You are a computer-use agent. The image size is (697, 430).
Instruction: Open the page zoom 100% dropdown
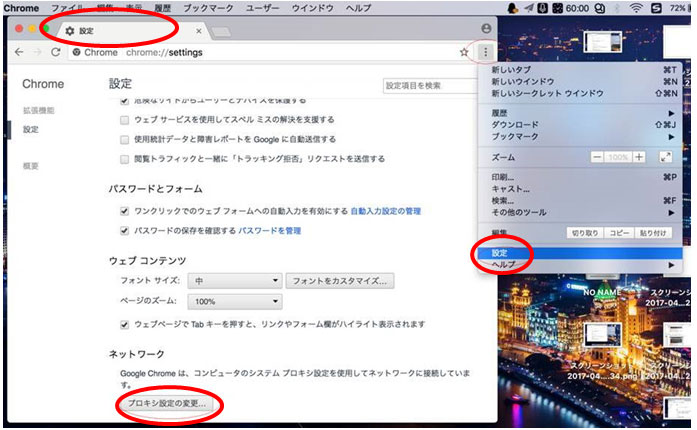pos(235,301)
